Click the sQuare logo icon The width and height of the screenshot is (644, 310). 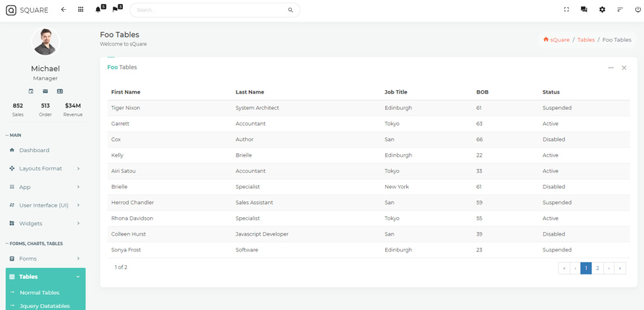click(11, 10)
